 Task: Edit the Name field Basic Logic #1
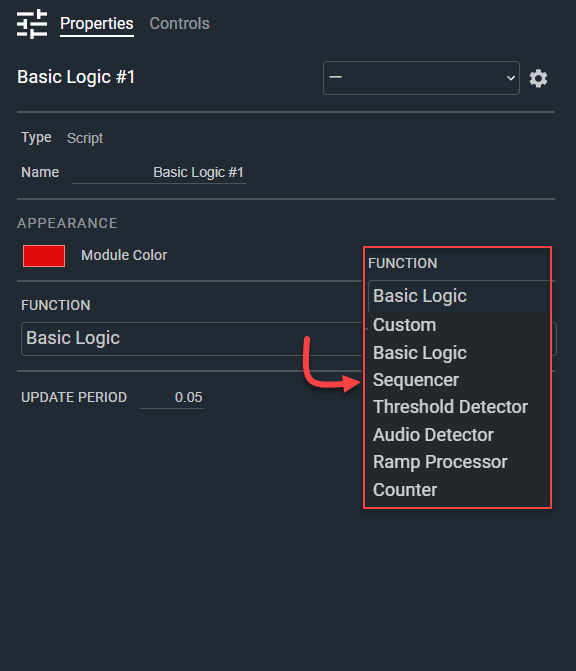click(159, 172)
